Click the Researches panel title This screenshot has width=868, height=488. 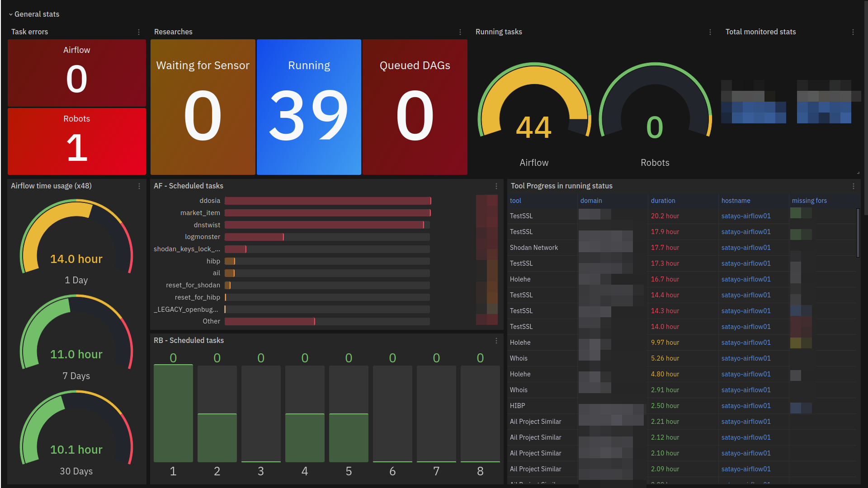point(173,32)
